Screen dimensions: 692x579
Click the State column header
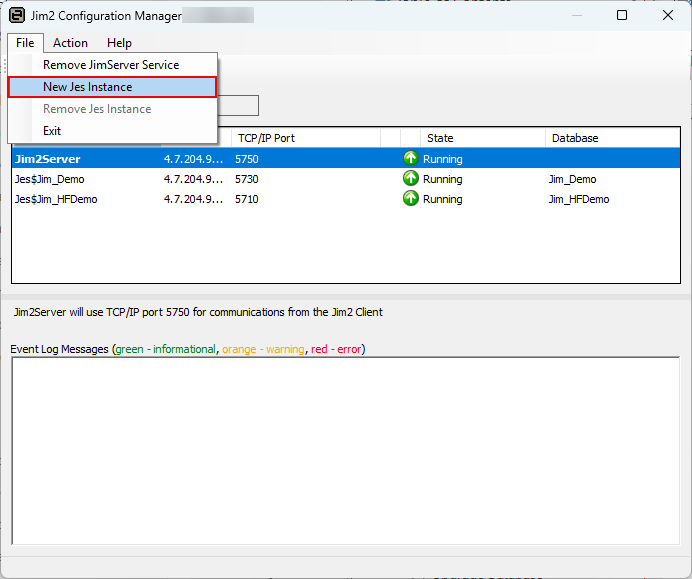[483, 138]
